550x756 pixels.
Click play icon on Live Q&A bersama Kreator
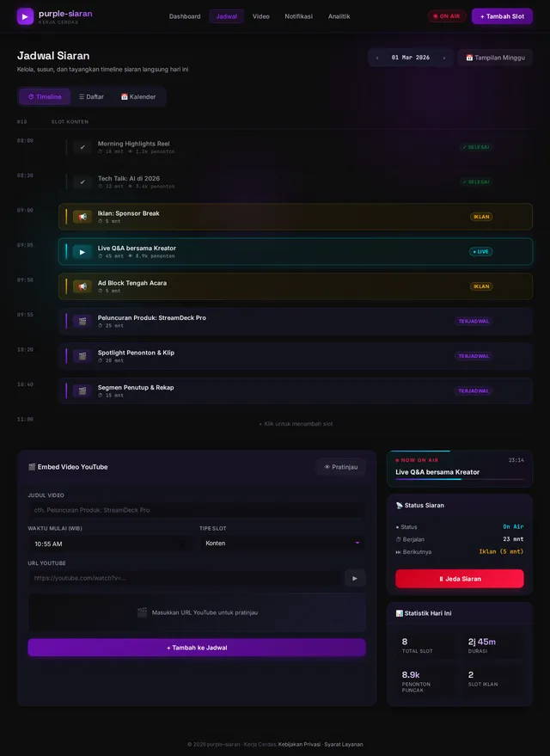[x=82, y=252]
